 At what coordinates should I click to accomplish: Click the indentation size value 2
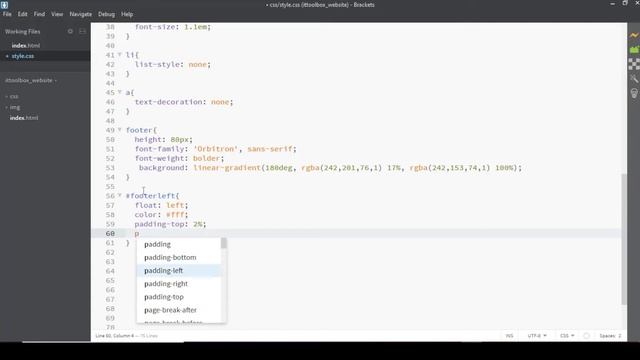(619, 336)
